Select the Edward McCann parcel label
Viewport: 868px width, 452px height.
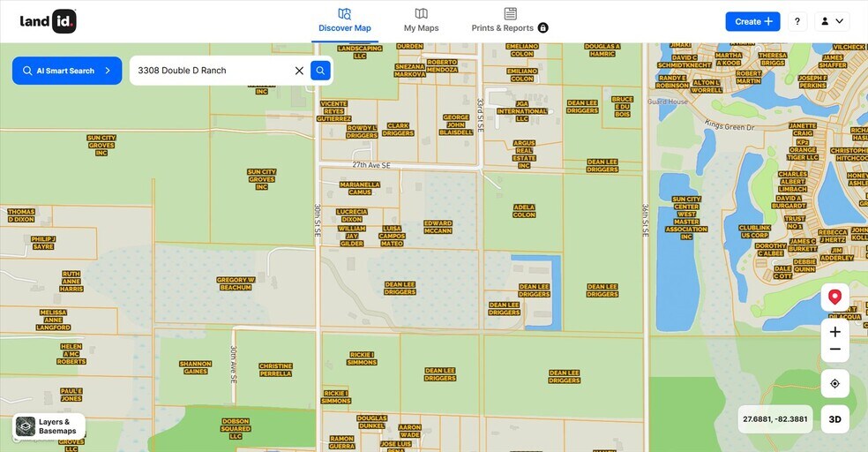(438, 227)
